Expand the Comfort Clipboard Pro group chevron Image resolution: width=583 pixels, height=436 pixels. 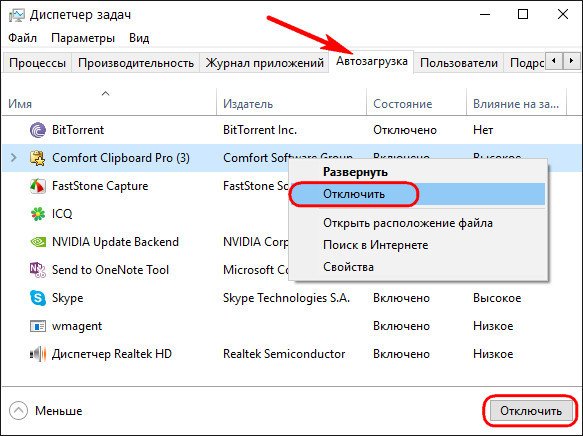[x=14, y=158]
